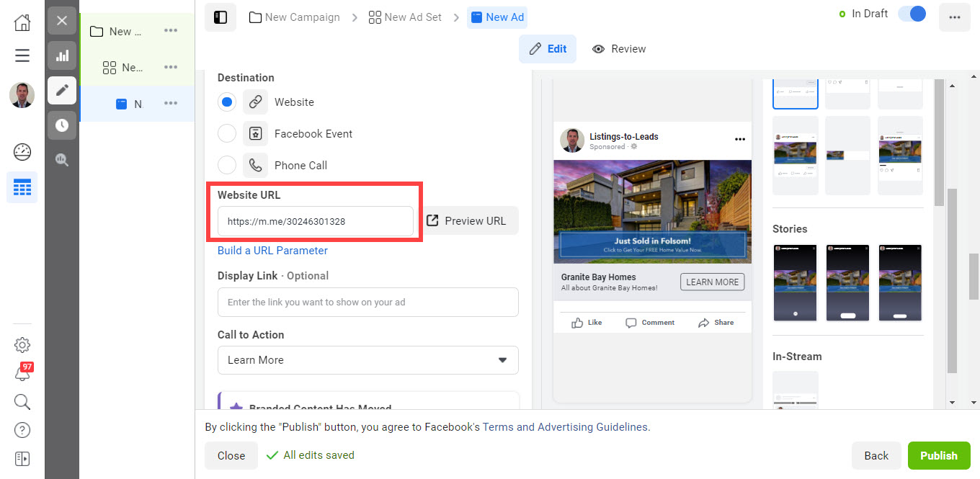Open the bar chart performance icon

(62, 55)
